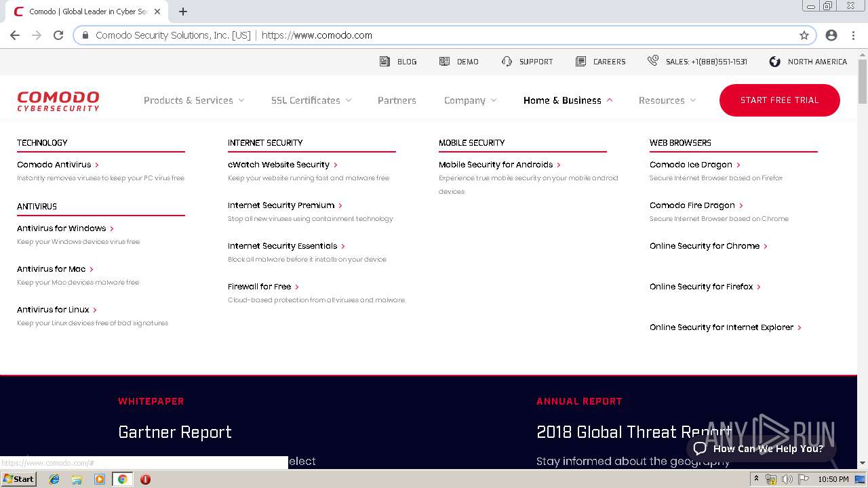868x488 pixels.
Task: View site security lock info
Action: point(85,35)
